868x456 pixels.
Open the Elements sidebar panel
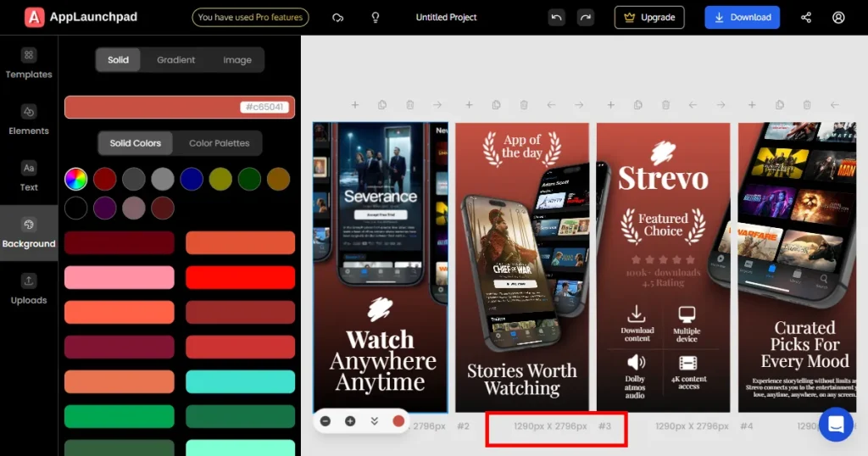[x=29, y=120]
